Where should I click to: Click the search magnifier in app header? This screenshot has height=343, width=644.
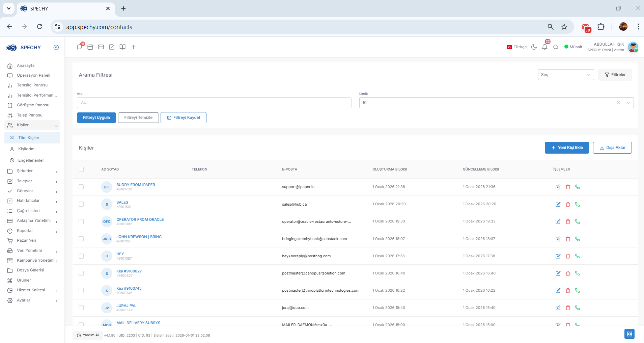click(556, 47)
